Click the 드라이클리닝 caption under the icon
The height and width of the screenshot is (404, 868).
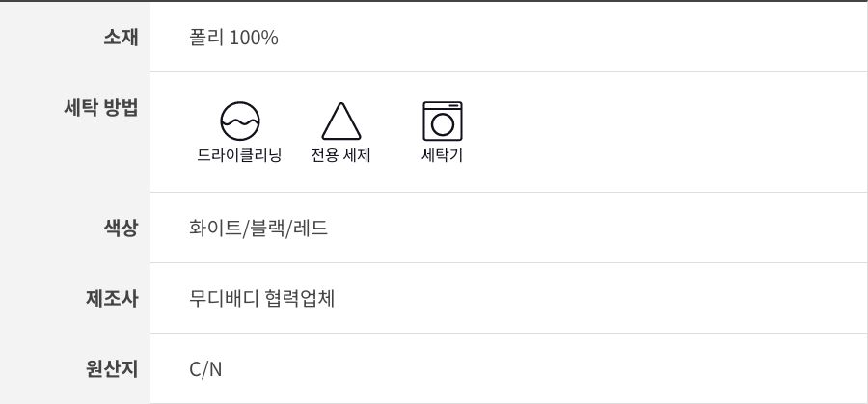point(239,155)
